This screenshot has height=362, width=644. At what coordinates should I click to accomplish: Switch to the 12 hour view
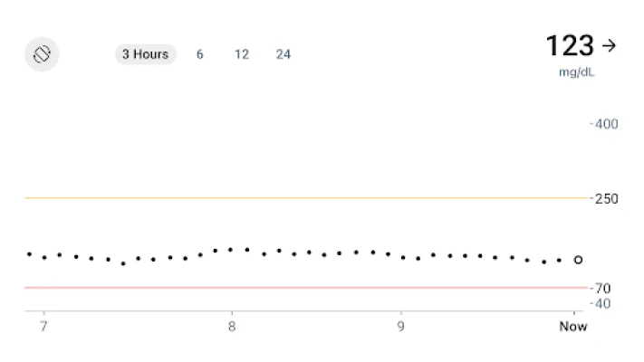coord(242,54)
